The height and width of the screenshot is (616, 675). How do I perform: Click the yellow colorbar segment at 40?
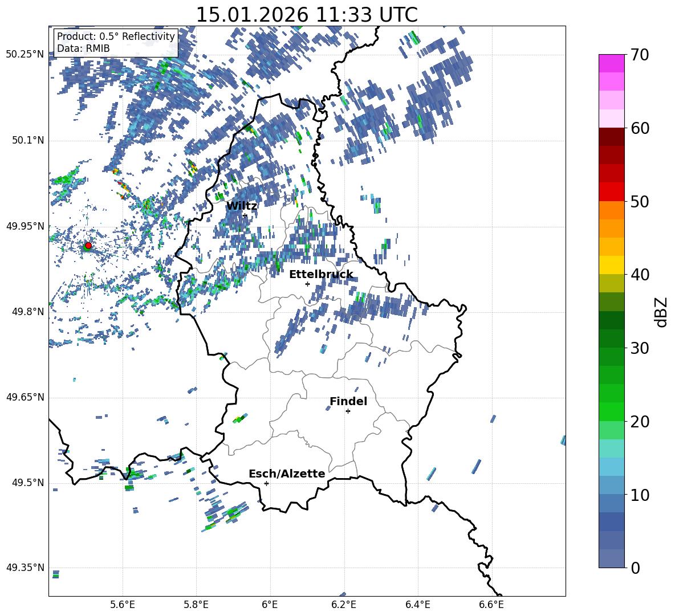[x=611, y=265]
